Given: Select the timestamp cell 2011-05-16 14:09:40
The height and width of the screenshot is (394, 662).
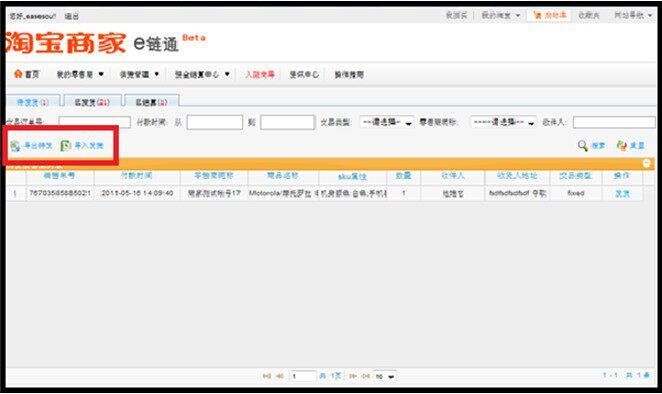Looking at the screenshot, I should point(137,193).
